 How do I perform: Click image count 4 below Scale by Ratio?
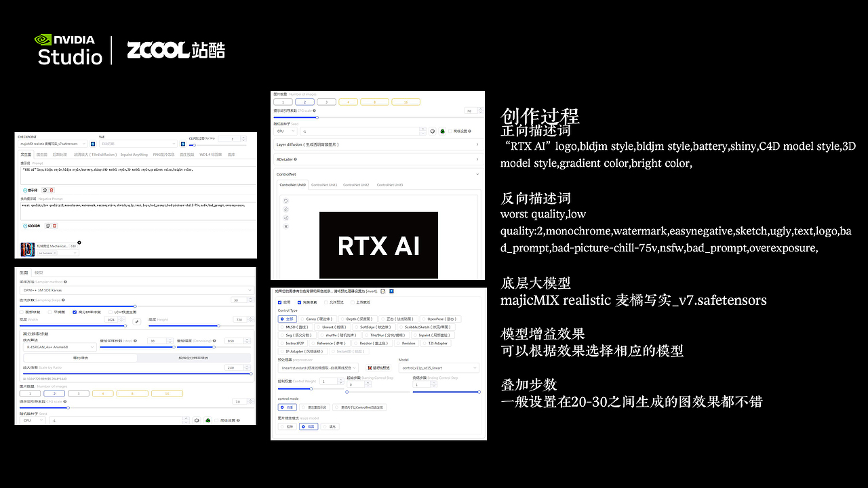coord(103,394)
